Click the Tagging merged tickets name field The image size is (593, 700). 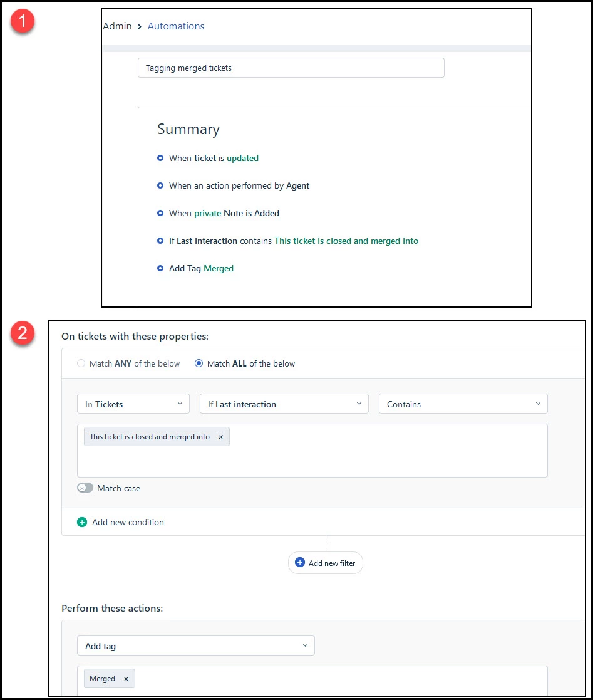pyautogui.click(x=291, y=68)
